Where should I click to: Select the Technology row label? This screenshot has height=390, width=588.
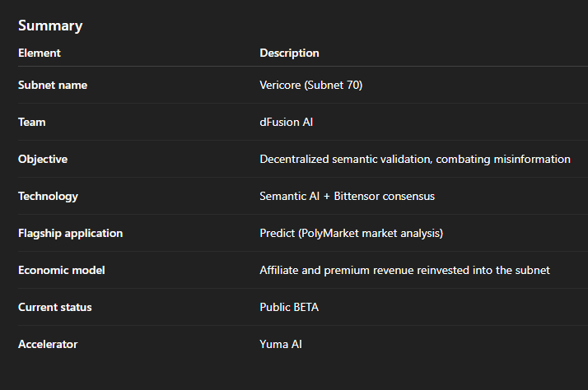point(48,196)
